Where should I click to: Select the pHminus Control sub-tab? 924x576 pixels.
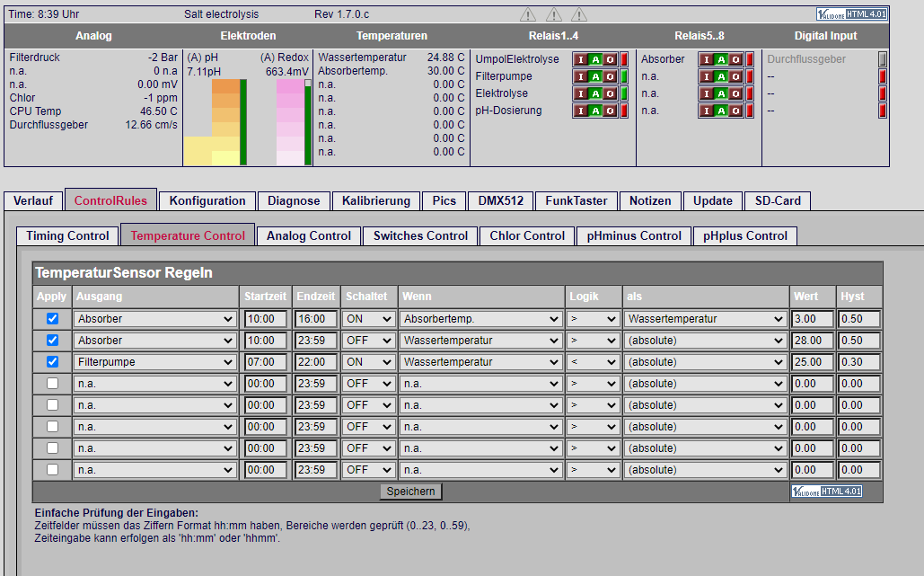coord(634,235)
